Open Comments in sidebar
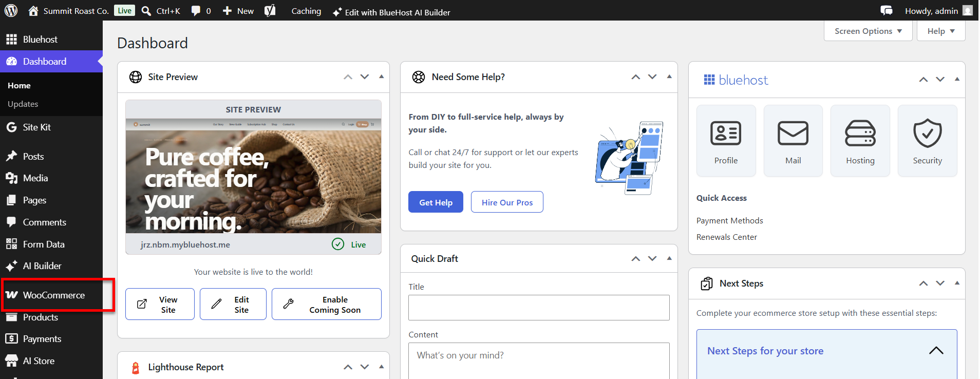The height and width of the screenshot is (379, 980). coord(51,222)
